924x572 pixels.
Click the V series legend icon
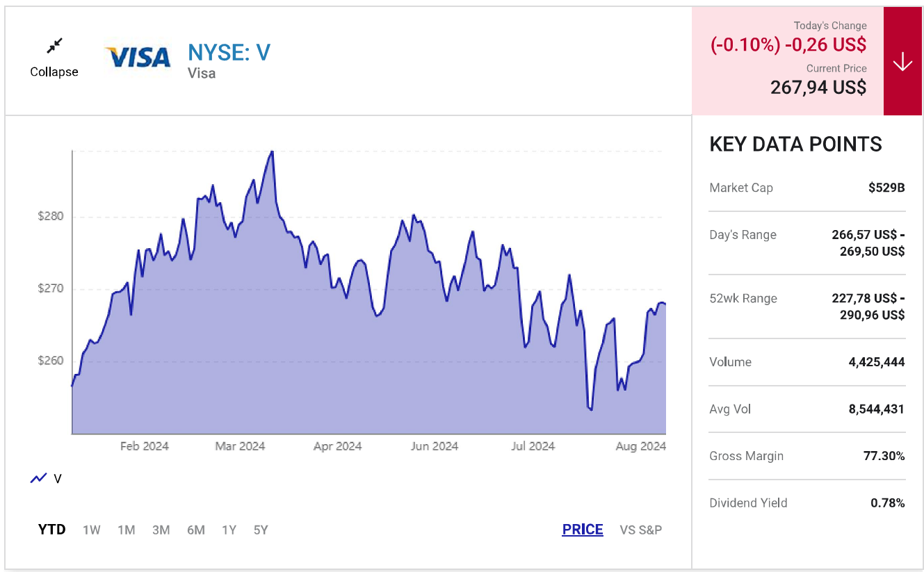(38, 478)
